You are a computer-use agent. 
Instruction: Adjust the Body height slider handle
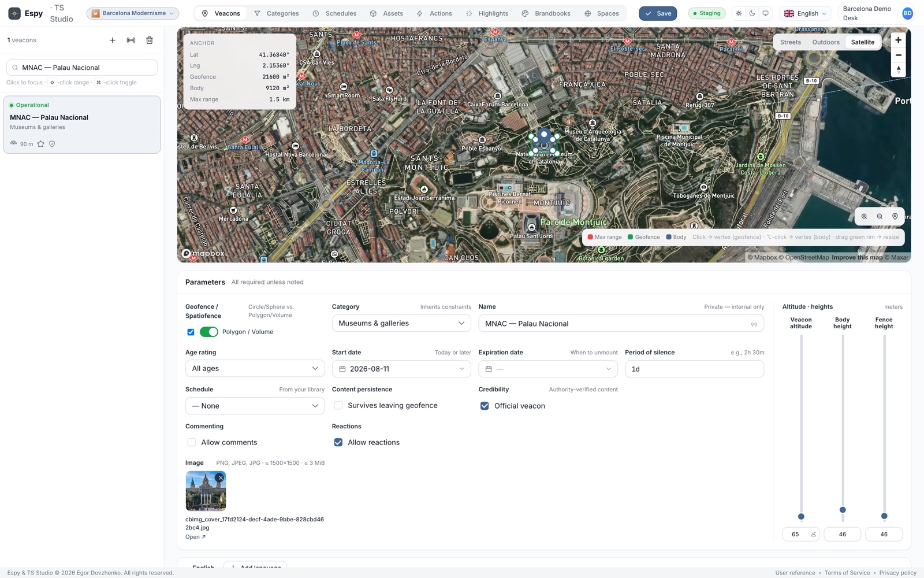click(843, 510)
